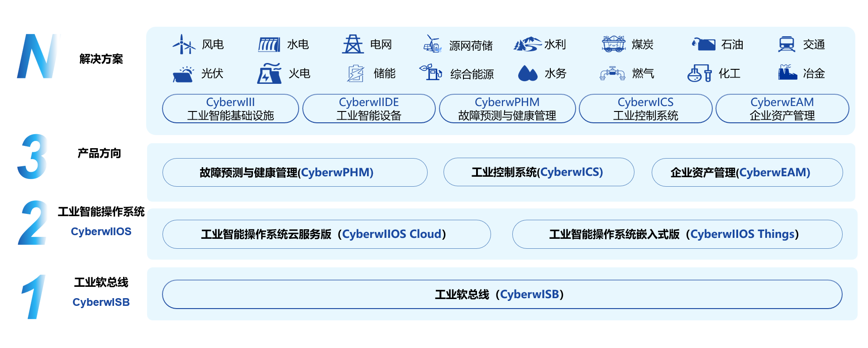
Task: Select the integrated energy (综合能源) icon
Action: (x=431, y=72)
